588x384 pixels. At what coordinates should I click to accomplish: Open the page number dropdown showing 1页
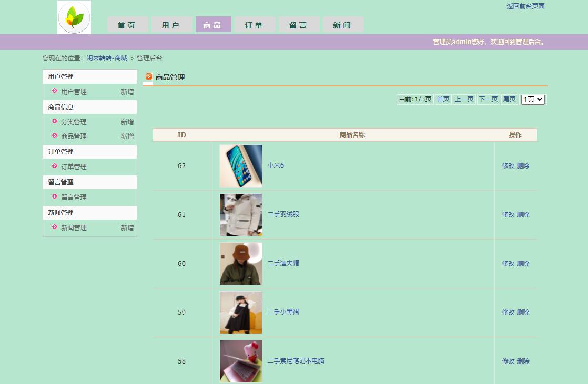click(532, 99)
